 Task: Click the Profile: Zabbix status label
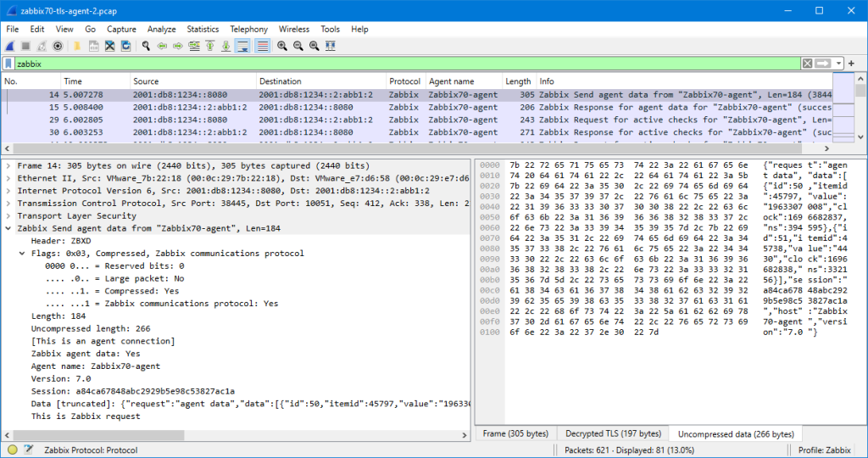824,450
